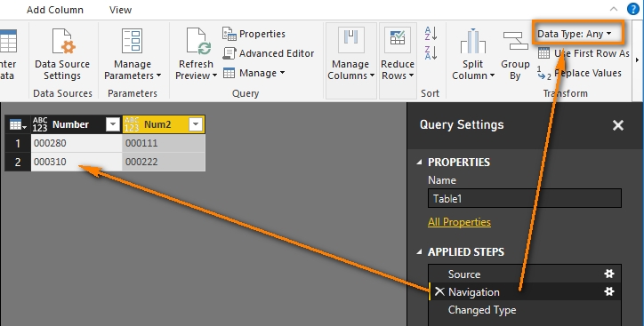
Task: Click the Manage Columns icon
Action: coord(351,40)
